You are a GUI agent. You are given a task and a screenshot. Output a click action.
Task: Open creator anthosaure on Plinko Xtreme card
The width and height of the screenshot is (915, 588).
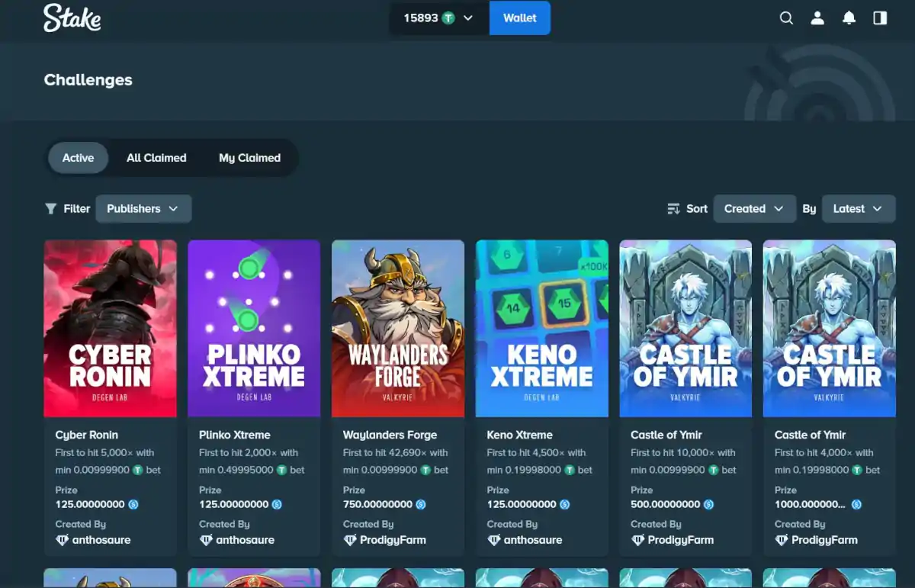click(246, 540)
